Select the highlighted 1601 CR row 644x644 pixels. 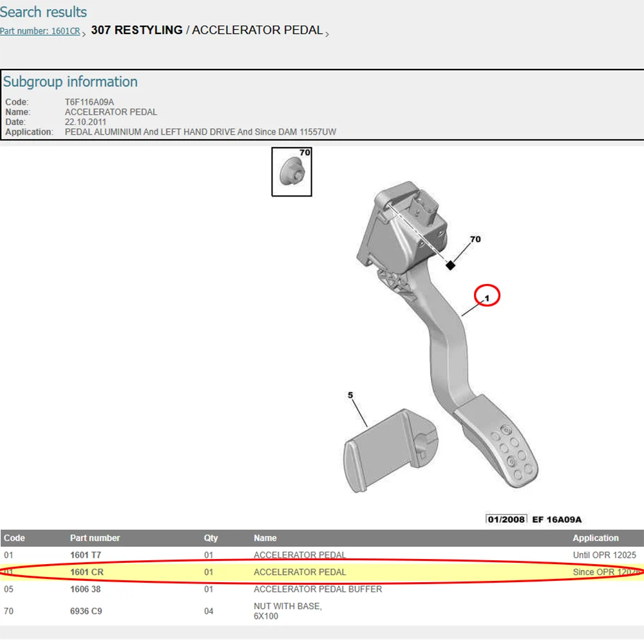(322, 572)
